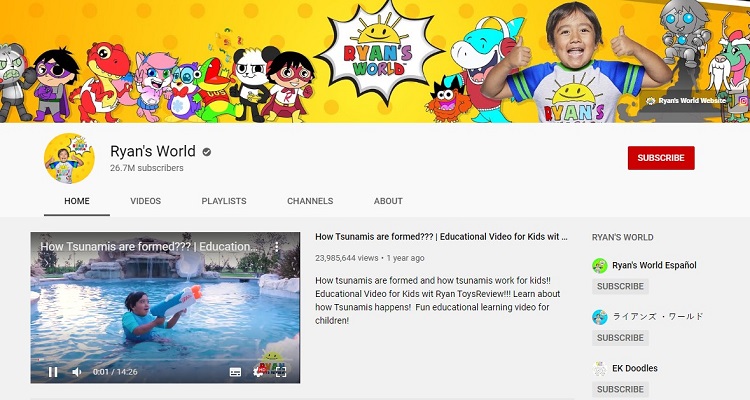750x400 pixels.
Task: View the ABOUT tab
Action: coord(388,201)
